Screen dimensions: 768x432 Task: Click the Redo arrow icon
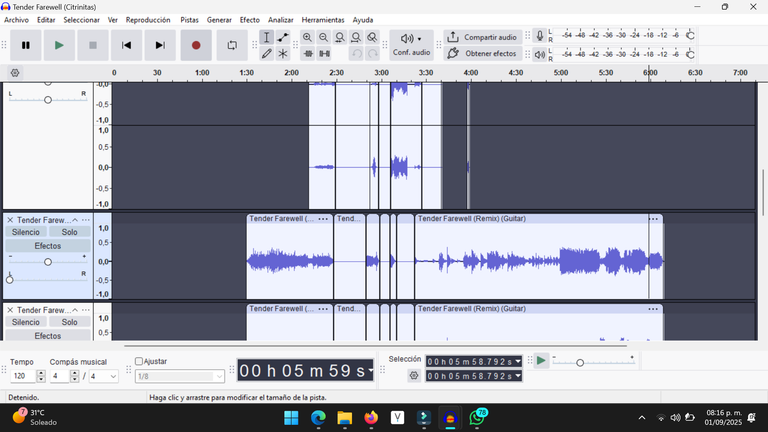[373, 53]
